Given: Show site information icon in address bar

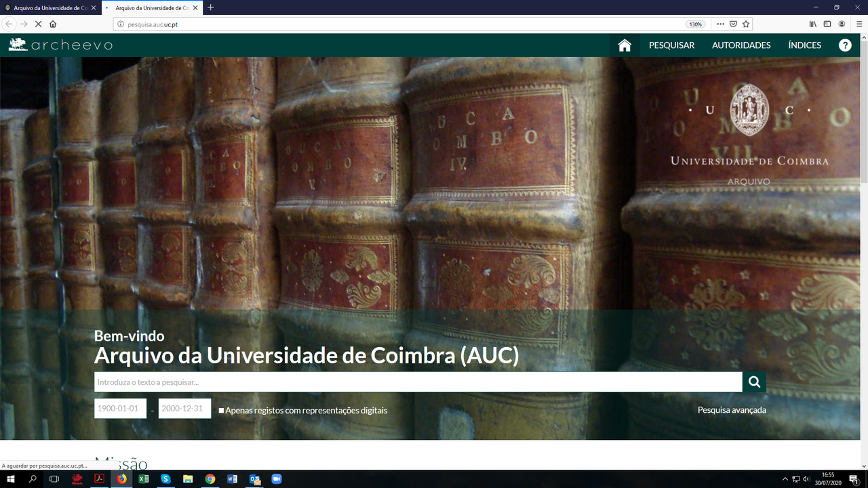Looking at the screenshot, I should tap(121, 24).
